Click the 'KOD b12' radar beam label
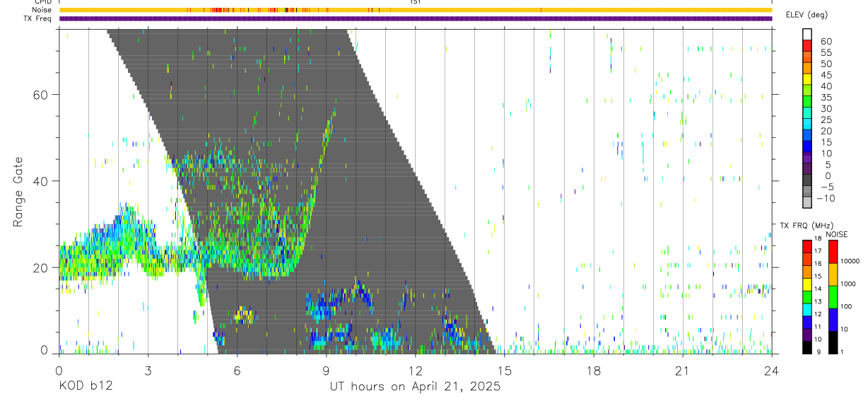The width and height of the screenshot is (868, 401). click(85, 387)
